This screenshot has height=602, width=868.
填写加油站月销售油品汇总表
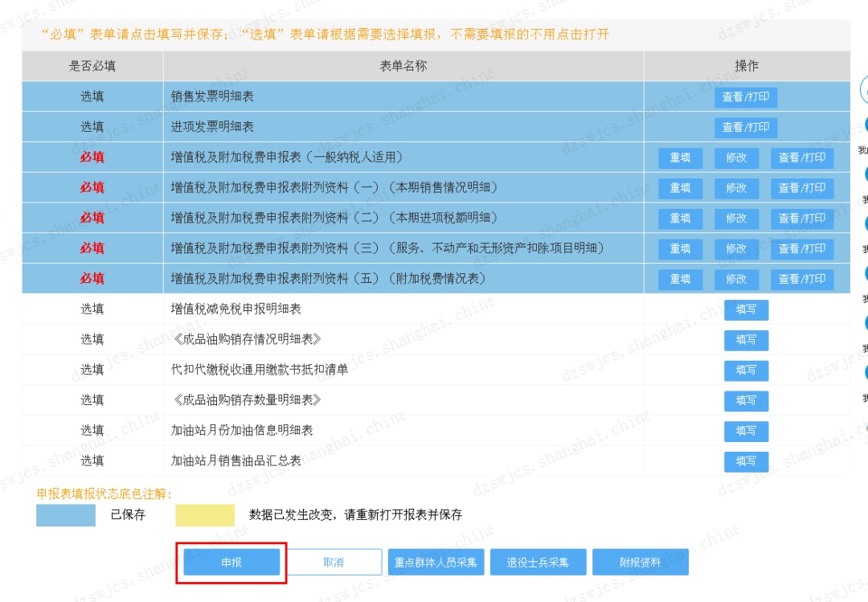tap(747, 461)
